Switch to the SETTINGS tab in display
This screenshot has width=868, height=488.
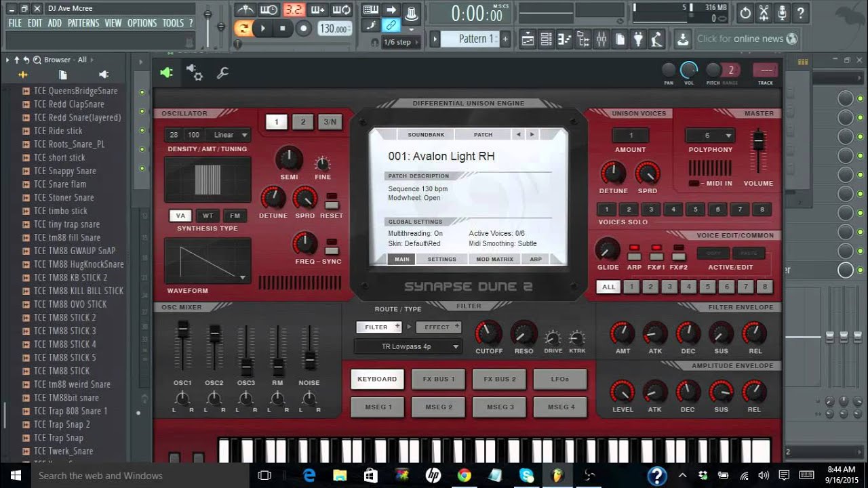click(x=441, y=259)
